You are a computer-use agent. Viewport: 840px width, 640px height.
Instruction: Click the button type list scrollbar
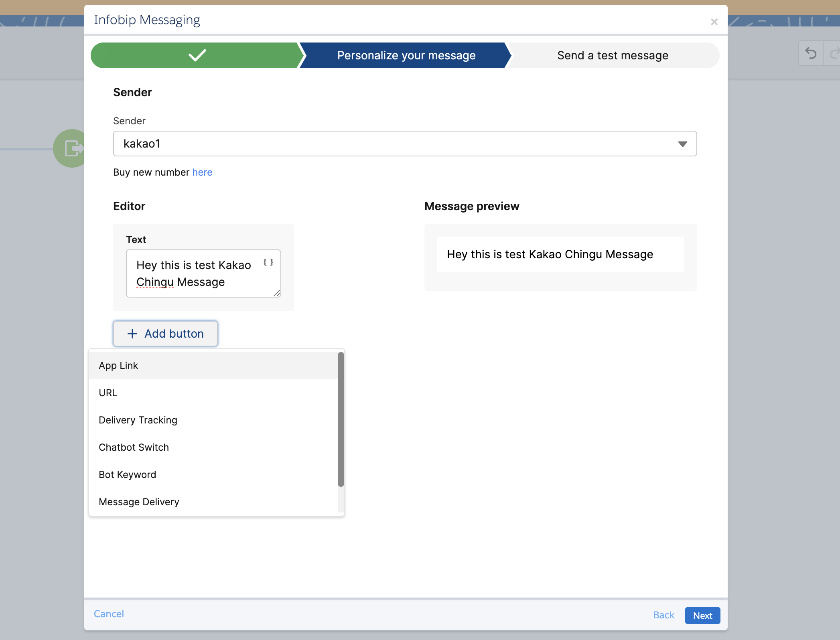coord(341,419)
